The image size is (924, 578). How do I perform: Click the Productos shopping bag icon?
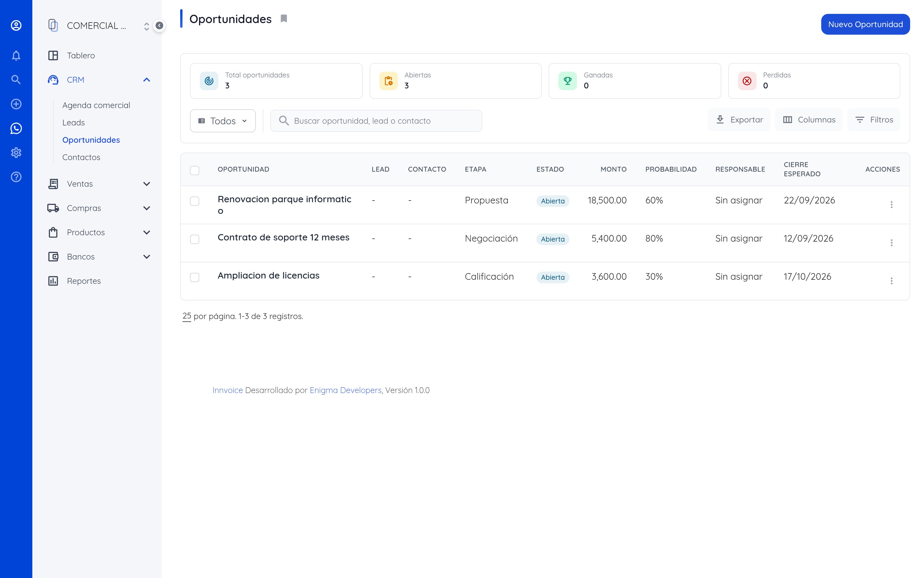click(x=53, y=232)
